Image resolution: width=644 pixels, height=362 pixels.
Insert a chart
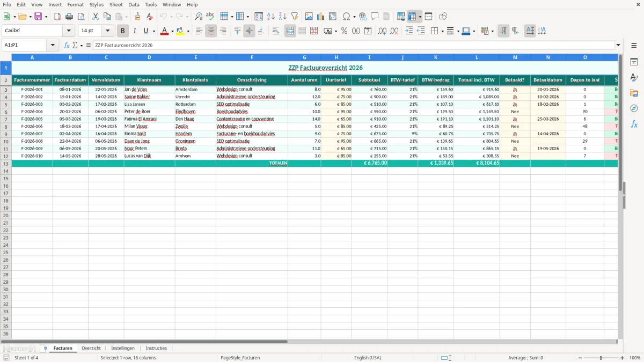tap(321, 17)
